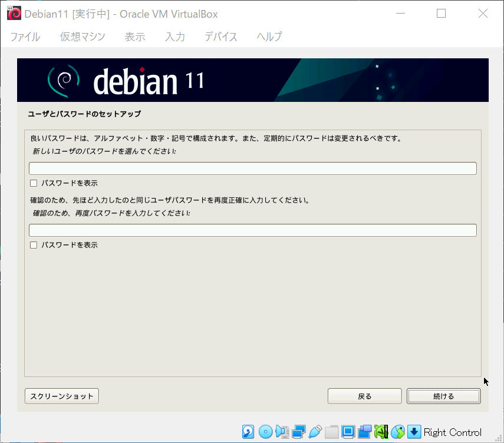Open the デバイス menu

pos(221,37)
